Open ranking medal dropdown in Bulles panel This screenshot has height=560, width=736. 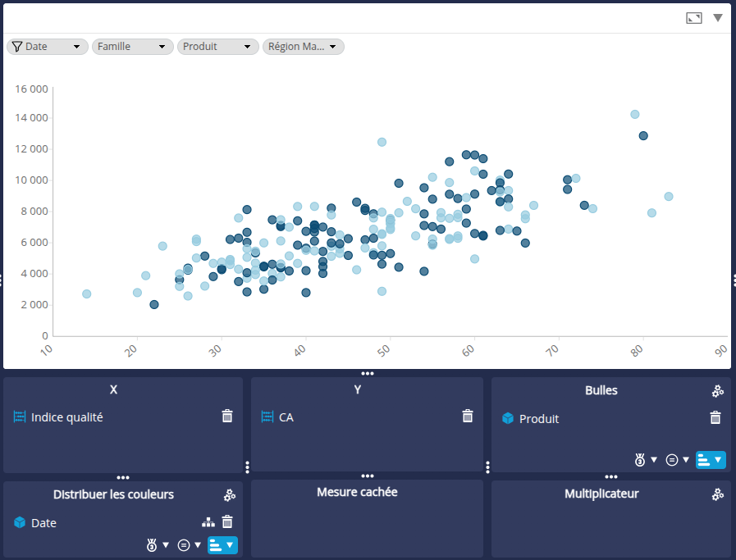point(645,460)
